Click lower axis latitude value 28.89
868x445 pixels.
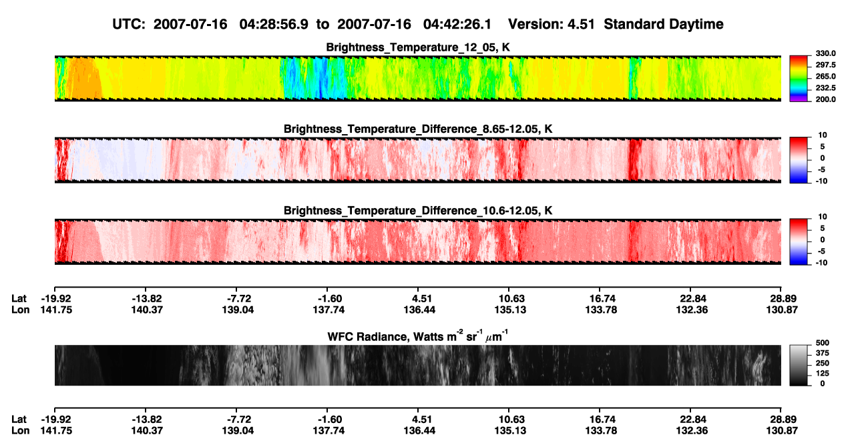[783, 420]
